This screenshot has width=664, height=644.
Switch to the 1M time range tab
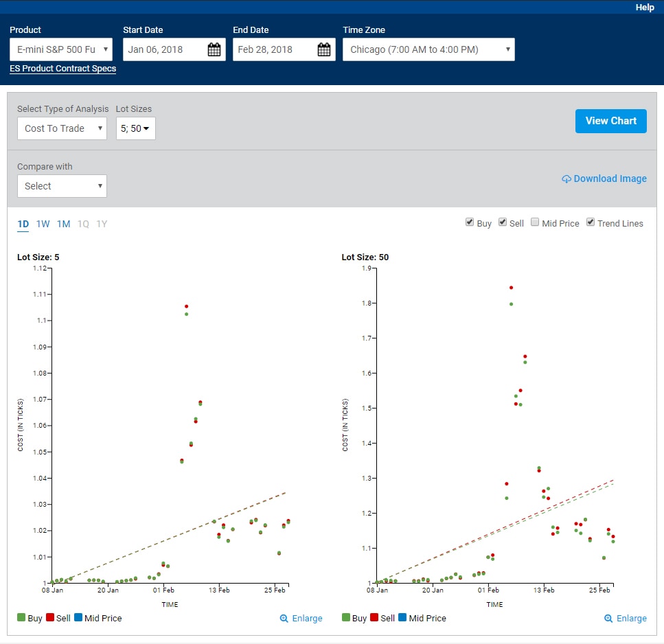tap(63, 224)
